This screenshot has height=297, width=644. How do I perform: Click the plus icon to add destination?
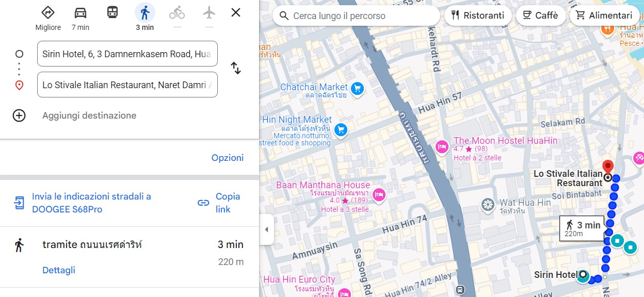pos(19,115)
